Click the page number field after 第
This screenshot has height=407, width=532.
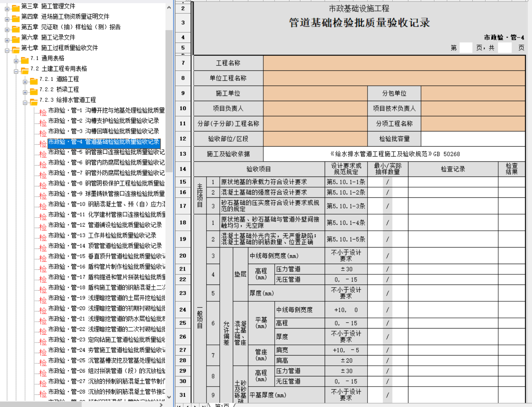pos(466,48)
